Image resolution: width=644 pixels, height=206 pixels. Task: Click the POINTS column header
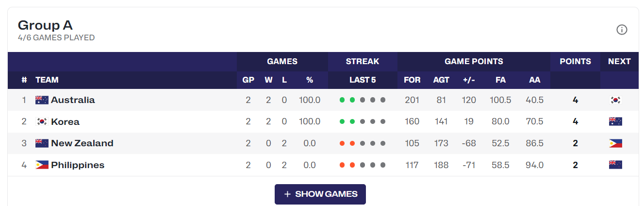point(575,62)
